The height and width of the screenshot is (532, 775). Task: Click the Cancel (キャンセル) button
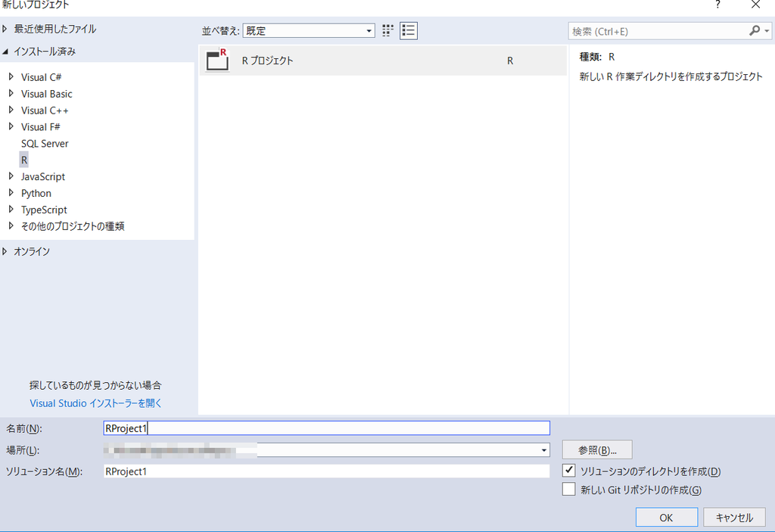pos(734,517)
